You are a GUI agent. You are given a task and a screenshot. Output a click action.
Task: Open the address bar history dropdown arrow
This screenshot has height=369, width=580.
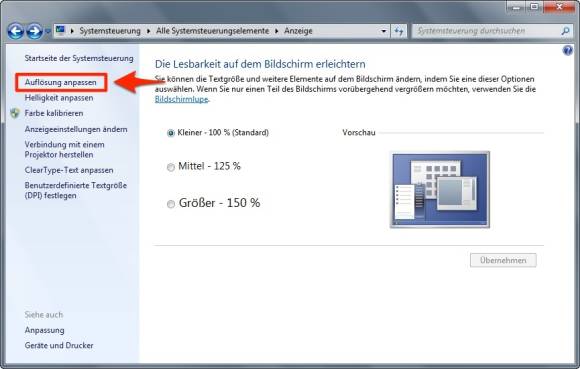(384, 31)
